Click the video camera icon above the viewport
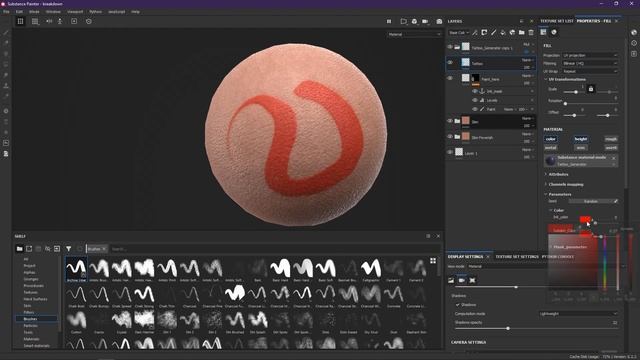This screenshot has width=640, height=360. 425,21
